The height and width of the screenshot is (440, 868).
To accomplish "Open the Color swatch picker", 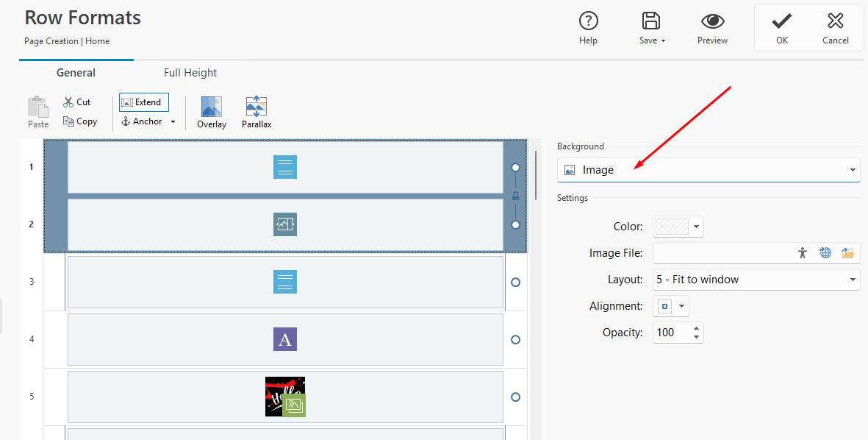I will tap(678, 227).
